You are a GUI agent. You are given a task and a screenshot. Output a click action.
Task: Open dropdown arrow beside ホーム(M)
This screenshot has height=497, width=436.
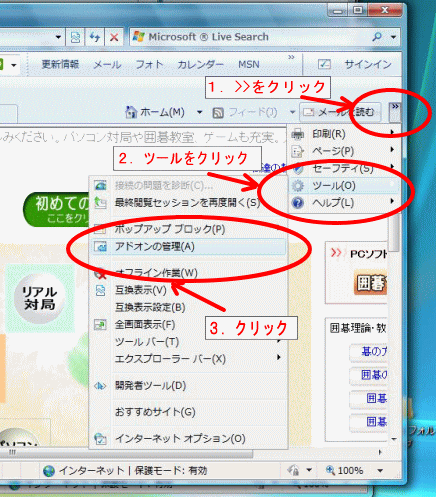point(199,112)
